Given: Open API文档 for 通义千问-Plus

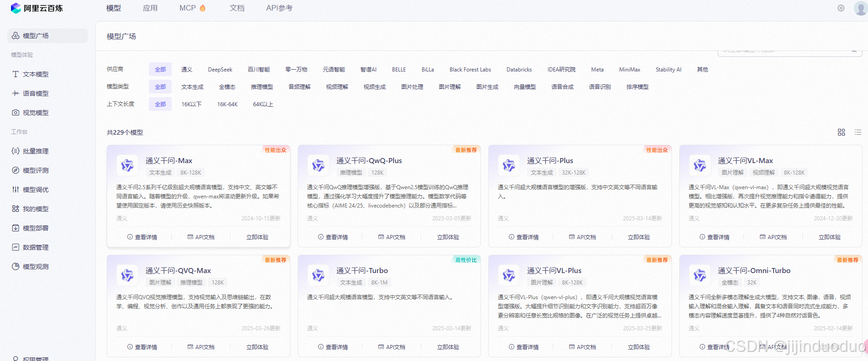Looking at the screenshot, I should click(583, 237).
